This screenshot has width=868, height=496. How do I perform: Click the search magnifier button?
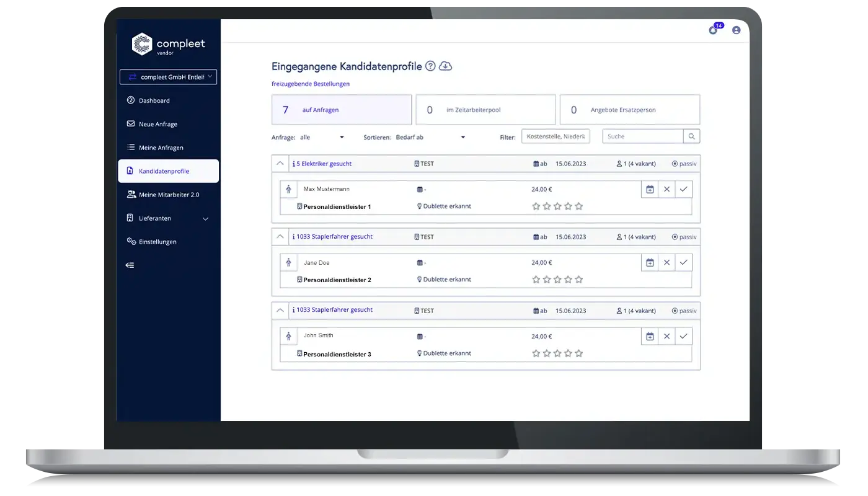pyautogui.click(x=691, y=136)
